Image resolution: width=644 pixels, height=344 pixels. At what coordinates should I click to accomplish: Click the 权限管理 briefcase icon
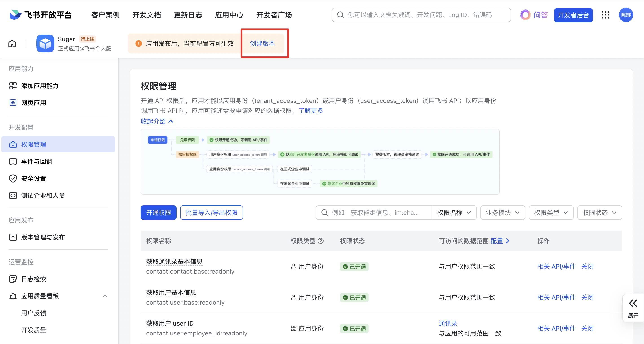pyautogui.click(x=13, y=145)
